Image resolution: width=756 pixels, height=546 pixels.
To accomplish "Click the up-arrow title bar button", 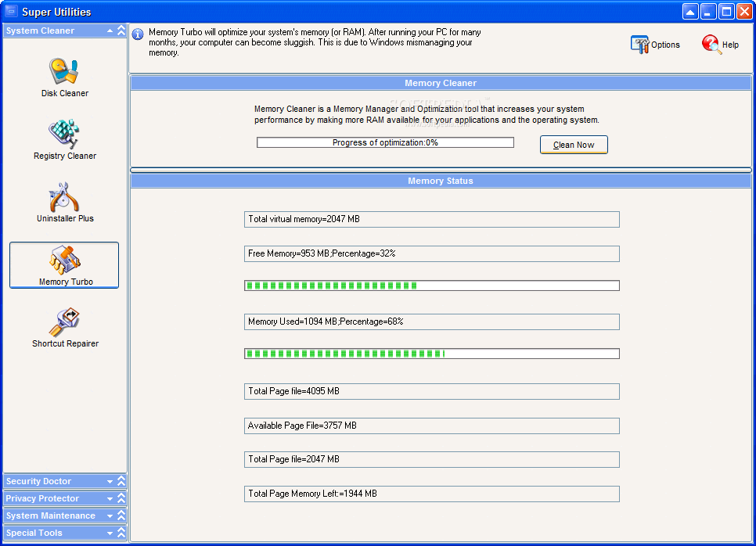I will click(690, 12).
